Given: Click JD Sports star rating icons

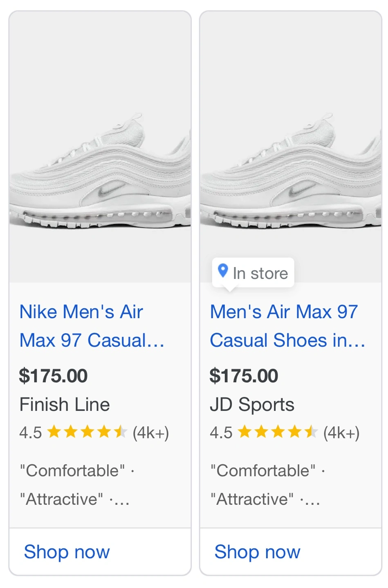Looking at the screenshot, I should [278, 432].
